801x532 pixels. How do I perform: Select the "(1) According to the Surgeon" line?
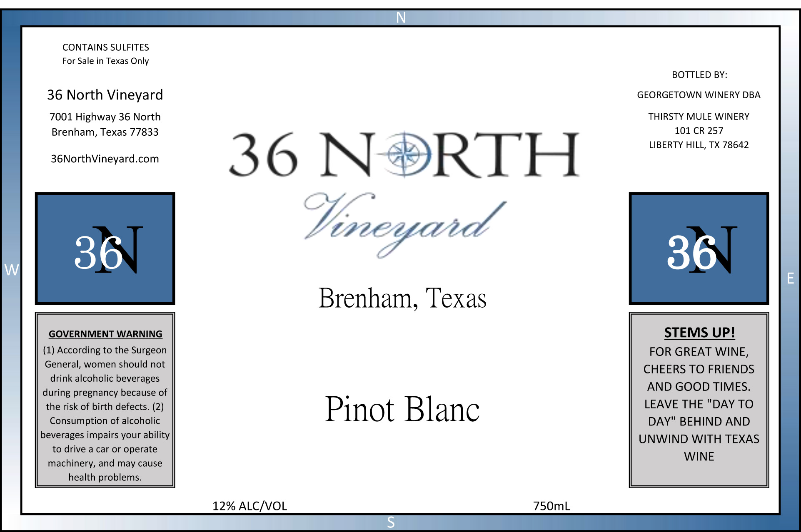(x=105, y=350)
